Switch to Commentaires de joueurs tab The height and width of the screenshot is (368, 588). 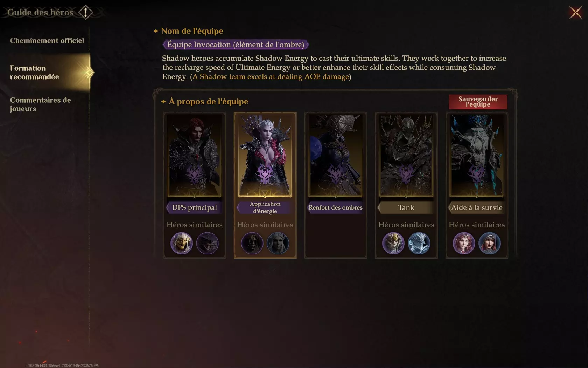pos(40,104)
